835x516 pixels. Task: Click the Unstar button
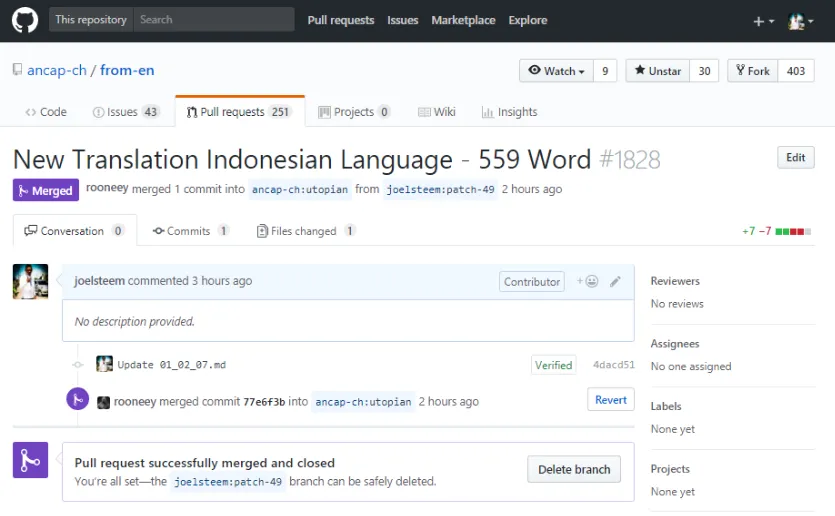658,71
